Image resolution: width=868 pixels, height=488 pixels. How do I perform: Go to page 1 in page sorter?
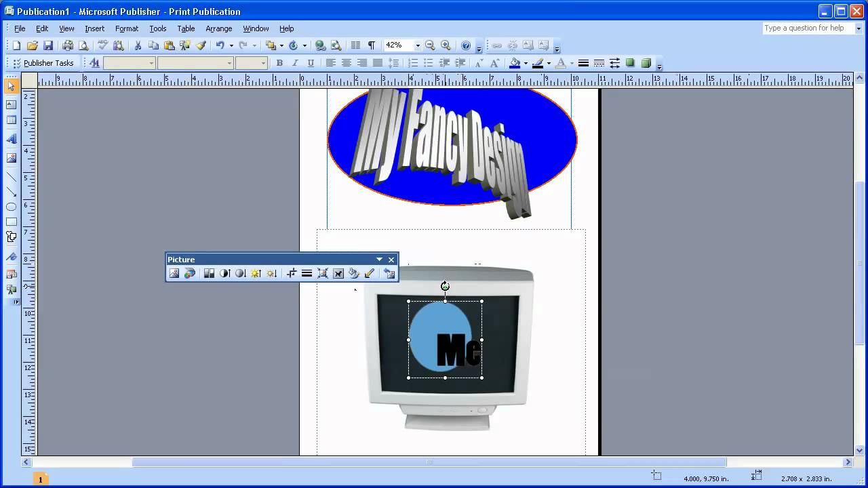[x=40, y=479]
